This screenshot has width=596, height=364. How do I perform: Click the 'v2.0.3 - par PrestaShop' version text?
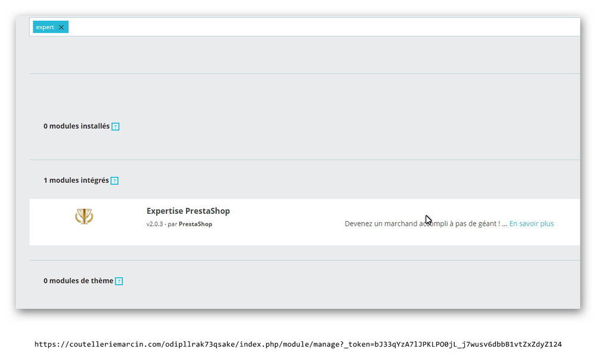tap(179, 224)
